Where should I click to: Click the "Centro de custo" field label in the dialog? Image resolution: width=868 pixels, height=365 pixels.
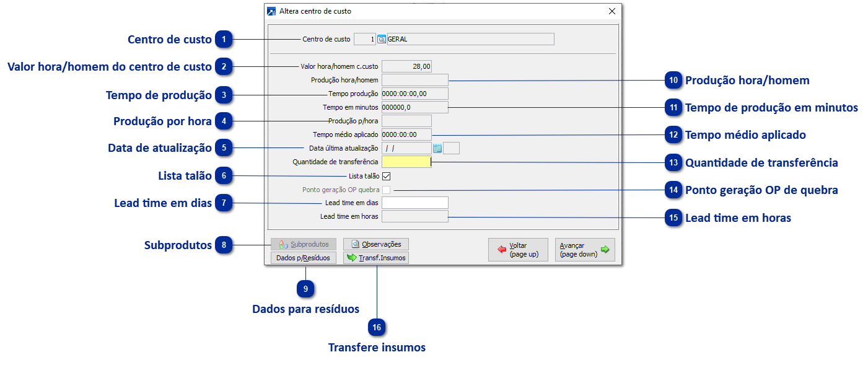point(326,39)
